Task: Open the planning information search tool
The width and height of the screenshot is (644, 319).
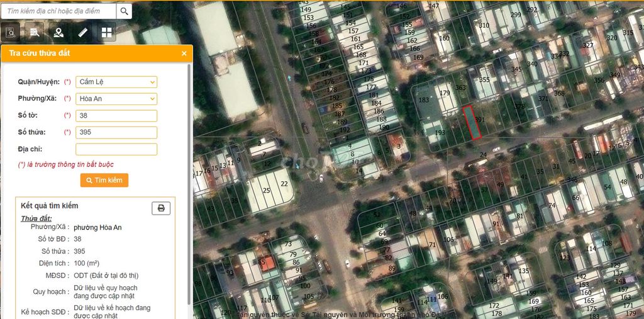Action: 35,32
